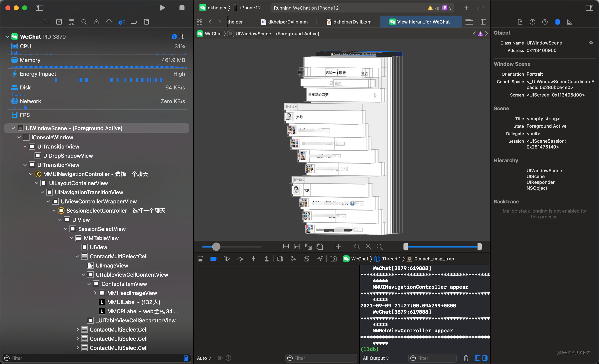Expand the MMHeadImageView node

pos(95,293)
